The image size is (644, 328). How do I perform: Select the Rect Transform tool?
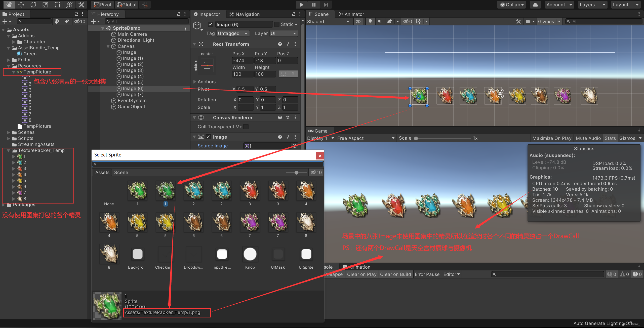click(x=57, y=5)
